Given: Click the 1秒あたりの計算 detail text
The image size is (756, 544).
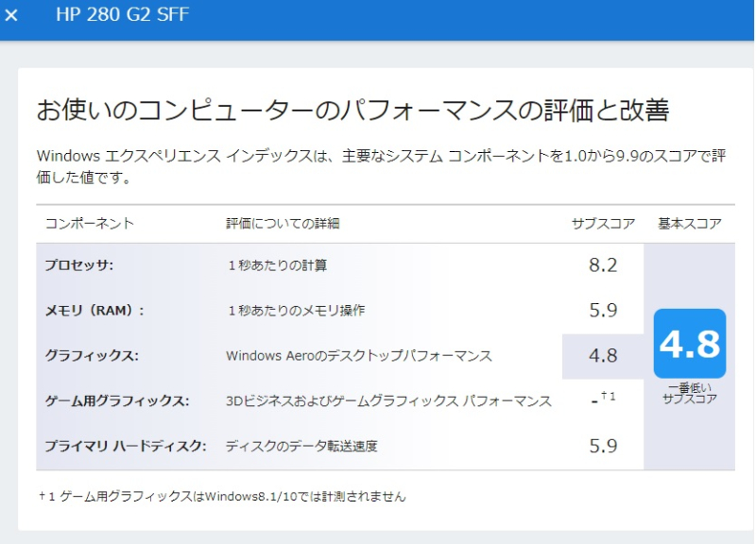Looking at the screenshot, I should (277, 265).
